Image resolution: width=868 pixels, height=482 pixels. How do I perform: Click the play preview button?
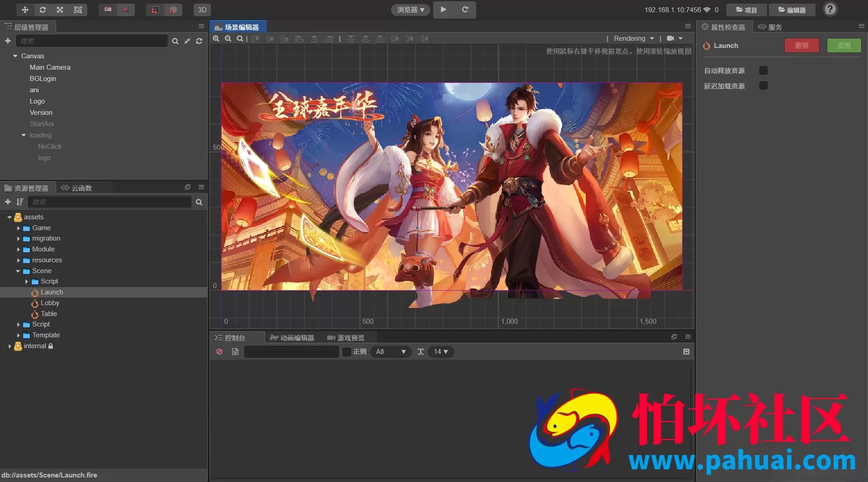click(444, 9)
